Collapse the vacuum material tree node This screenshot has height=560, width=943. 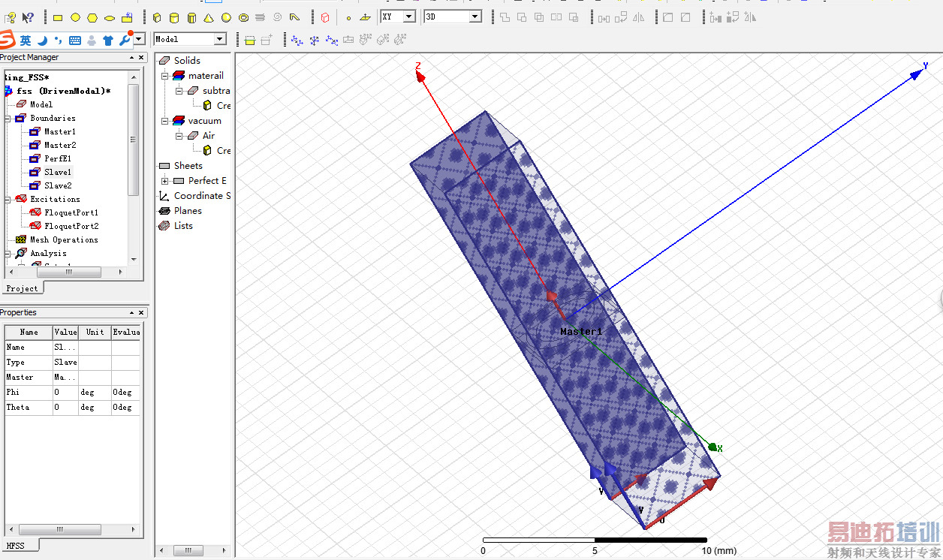tap(164, 121)
